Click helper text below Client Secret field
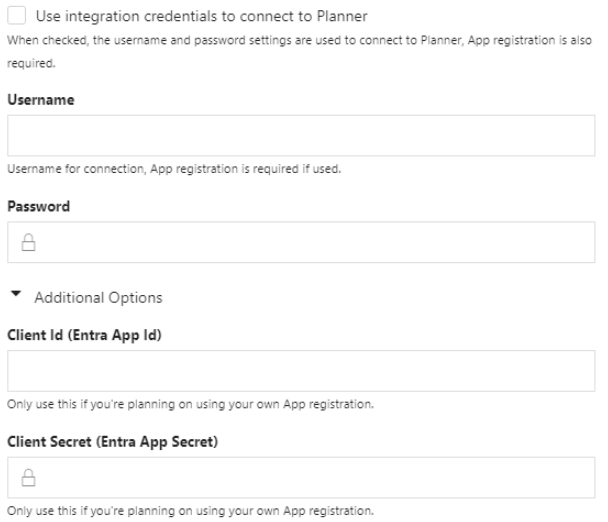Screen dimensions: 608x522 190,511
